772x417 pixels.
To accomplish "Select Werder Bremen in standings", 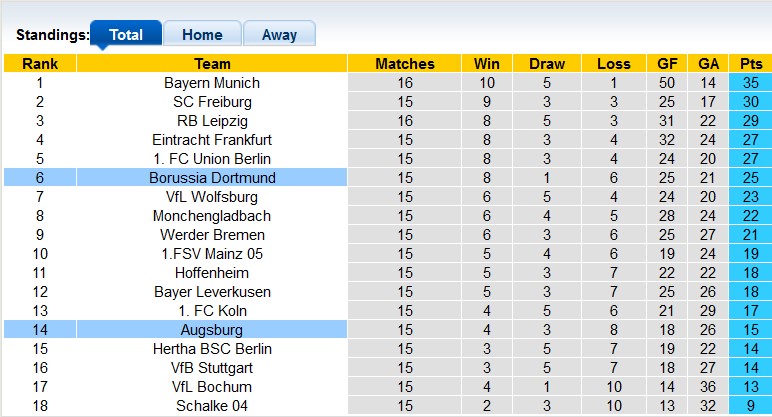I will click(212, 235).
